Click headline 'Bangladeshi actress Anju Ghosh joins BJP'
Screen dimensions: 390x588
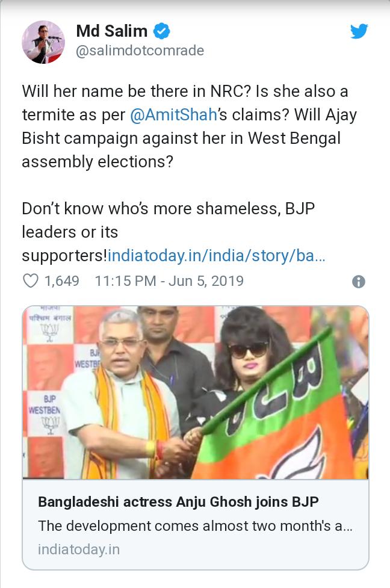pos(179,501)
